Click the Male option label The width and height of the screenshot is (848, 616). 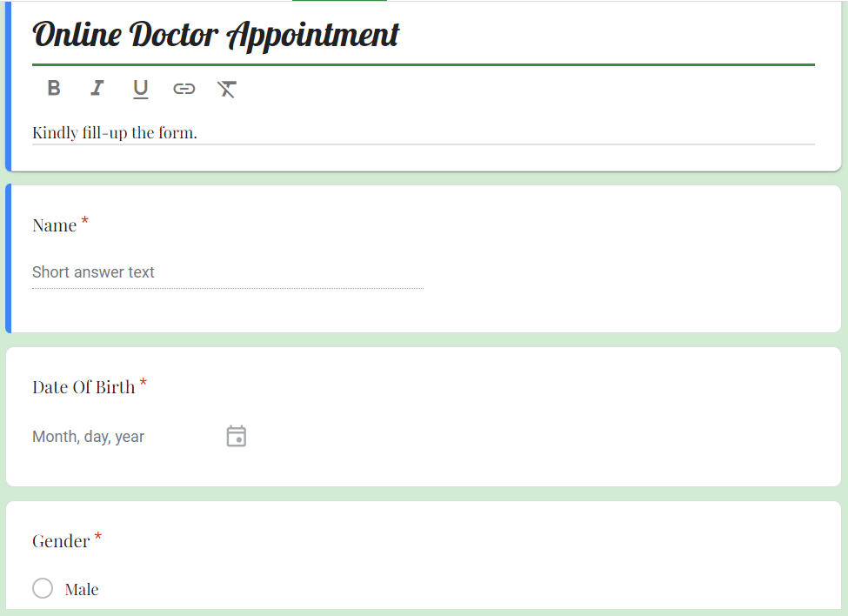[82, 590]
